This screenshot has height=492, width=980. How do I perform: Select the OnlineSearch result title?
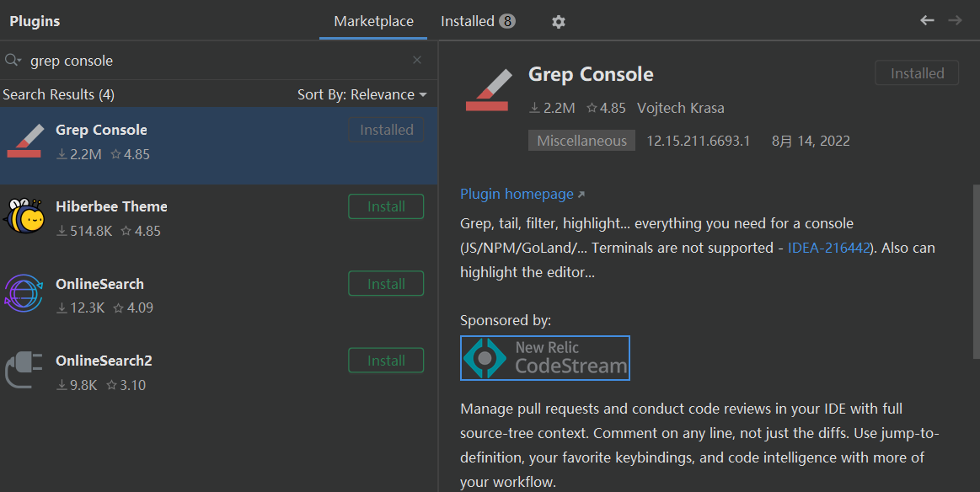pos(99,284)
